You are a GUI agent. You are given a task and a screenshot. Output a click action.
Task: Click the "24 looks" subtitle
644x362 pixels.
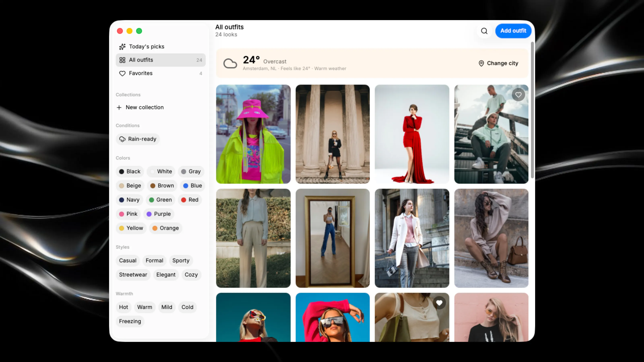pos(226,35)
